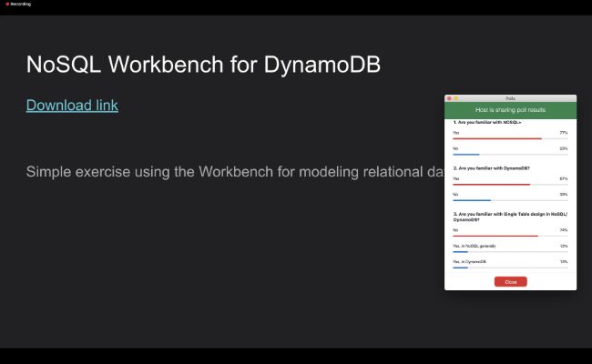Click the Single Table design question text

tap(510, 217)
